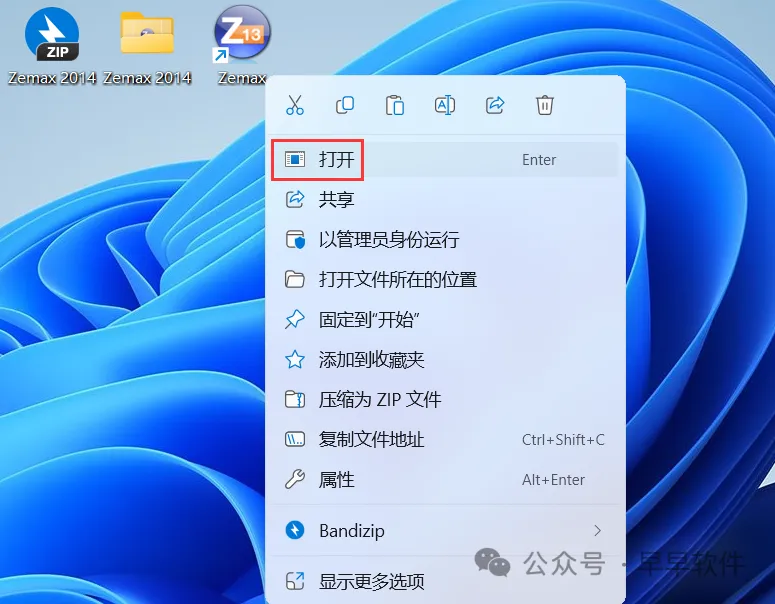Viewport: 775px width, 604px height.
Task: Click the zipped folder icon beside 压缩为 ZIP
Action: click(295, 399)
